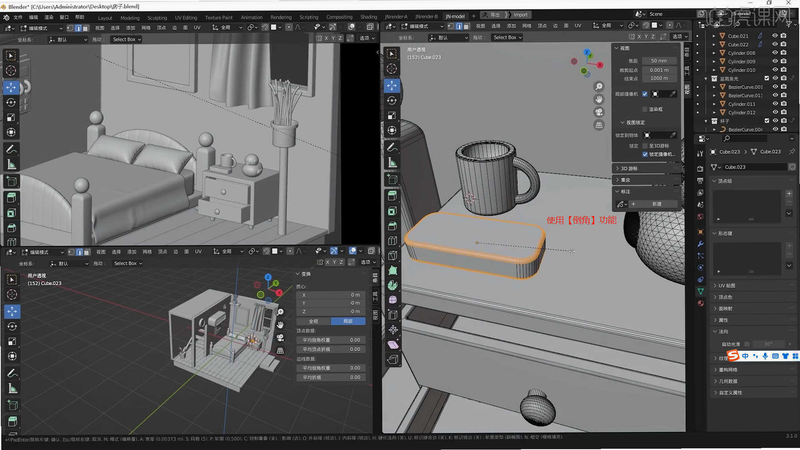The height and width of the screenshot is (450, 800).
Task: Collapse the Annotations panel in sidebar
Action: [617, 191]
